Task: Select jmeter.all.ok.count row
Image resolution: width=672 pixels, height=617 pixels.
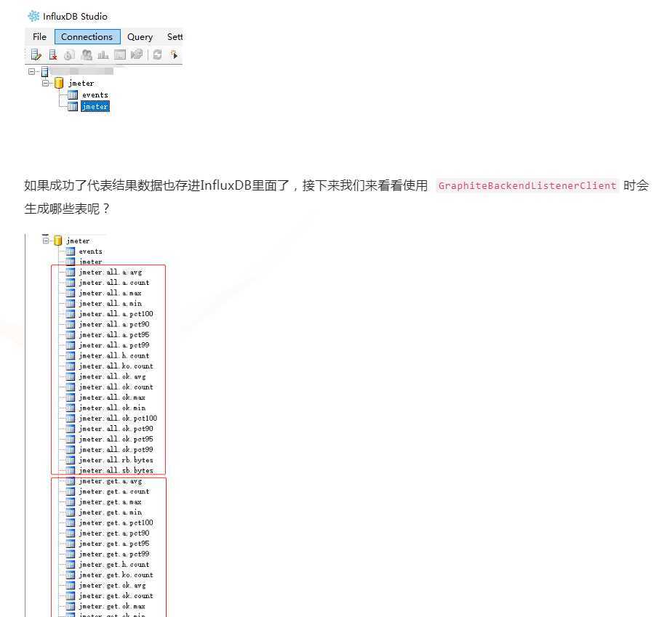Action: (x=116, y=387)
